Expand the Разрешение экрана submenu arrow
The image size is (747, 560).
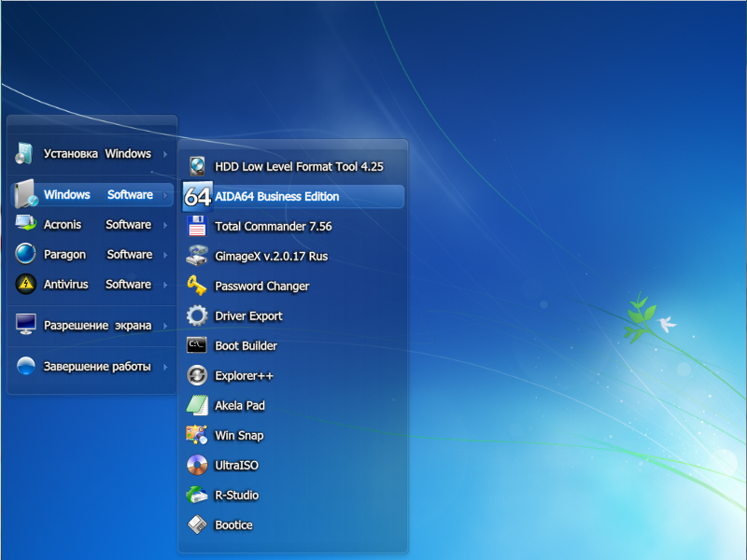[165, 326]
